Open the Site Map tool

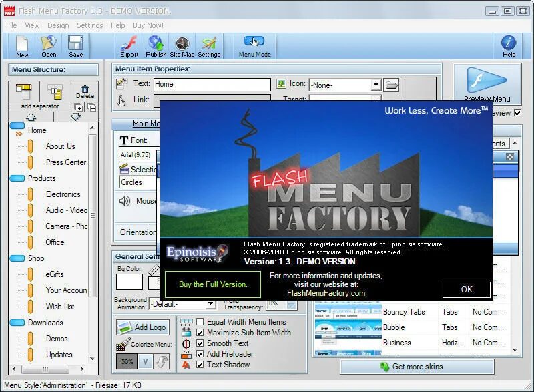182,47
